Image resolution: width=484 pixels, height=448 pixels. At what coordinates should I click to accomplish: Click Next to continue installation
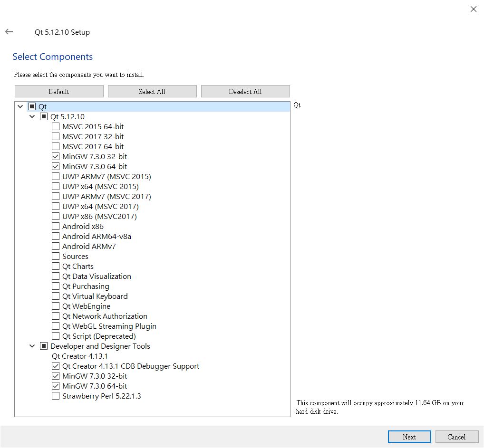409,437
